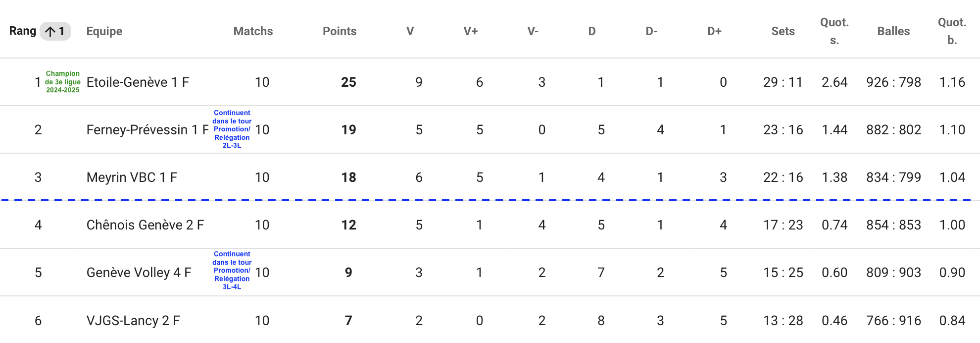
Task: Sort by Matchs column header
Action: pos(253,31)
